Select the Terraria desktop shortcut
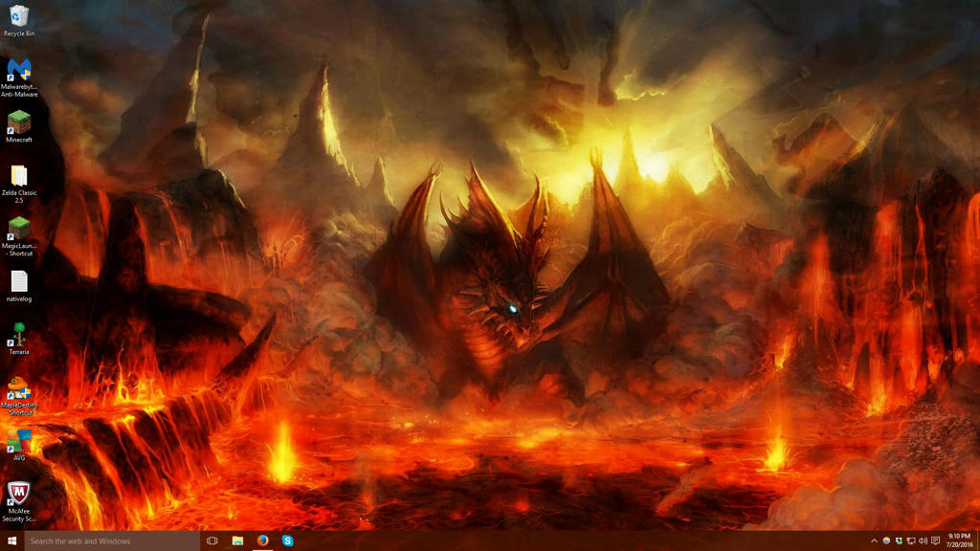The image size is (980, 551). click(19, 339)
